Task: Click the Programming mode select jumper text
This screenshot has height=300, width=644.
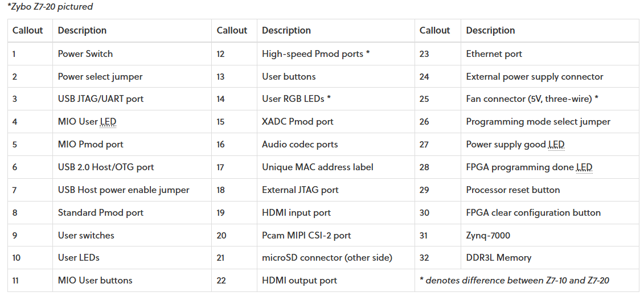Action: (538, 122)
